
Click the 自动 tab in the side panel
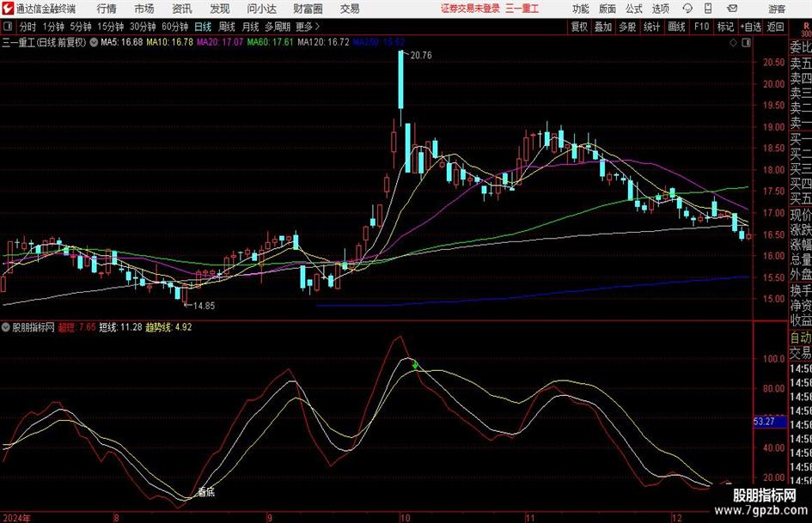click(801, 338)
